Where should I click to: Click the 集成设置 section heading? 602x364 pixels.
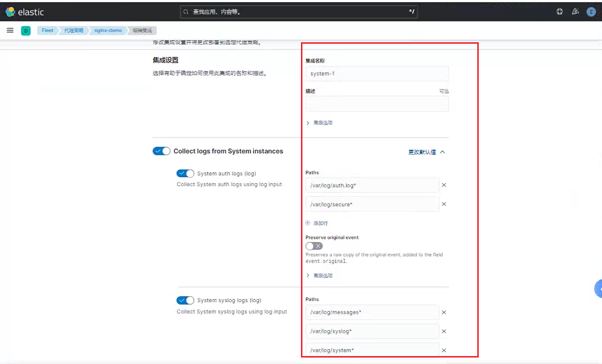(x=166, y=60)
